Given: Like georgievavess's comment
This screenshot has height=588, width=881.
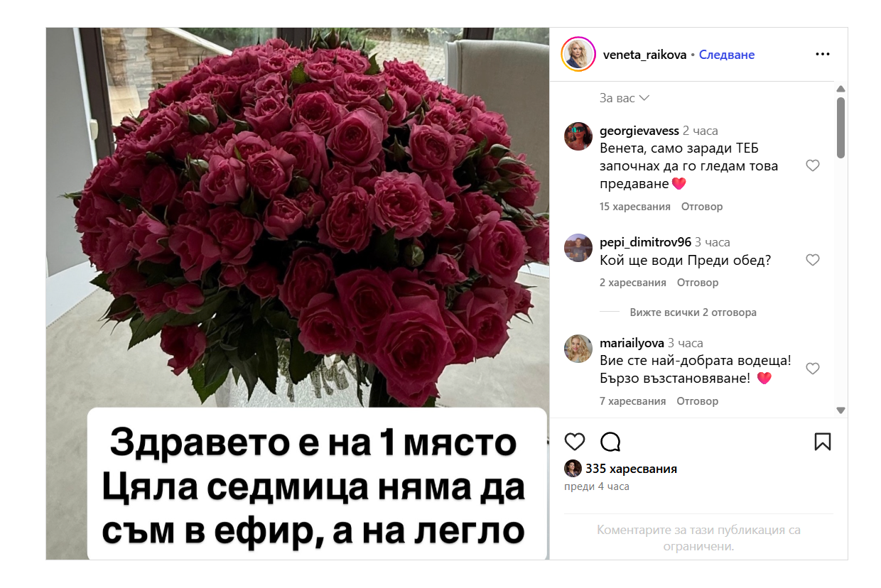Looking at the screenshot, I should [x=813, y=165].
